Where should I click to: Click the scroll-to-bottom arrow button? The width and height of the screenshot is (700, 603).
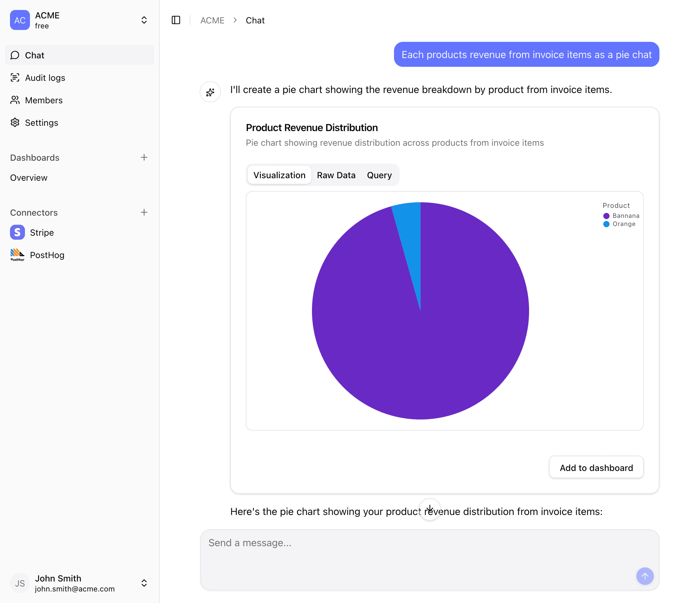tap(430, 509)
